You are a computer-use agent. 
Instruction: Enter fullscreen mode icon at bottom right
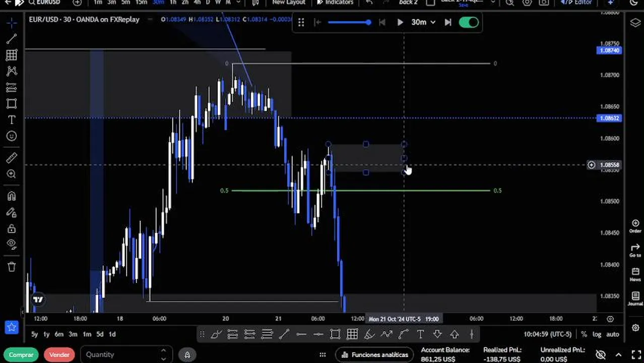635,354
